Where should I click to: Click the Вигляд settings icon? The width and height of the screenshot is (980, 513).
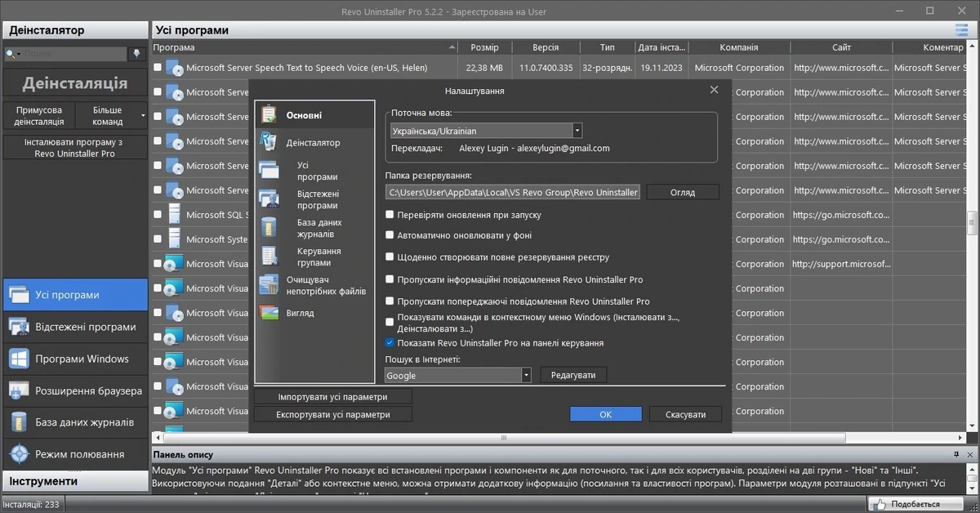tap(269, 313)
